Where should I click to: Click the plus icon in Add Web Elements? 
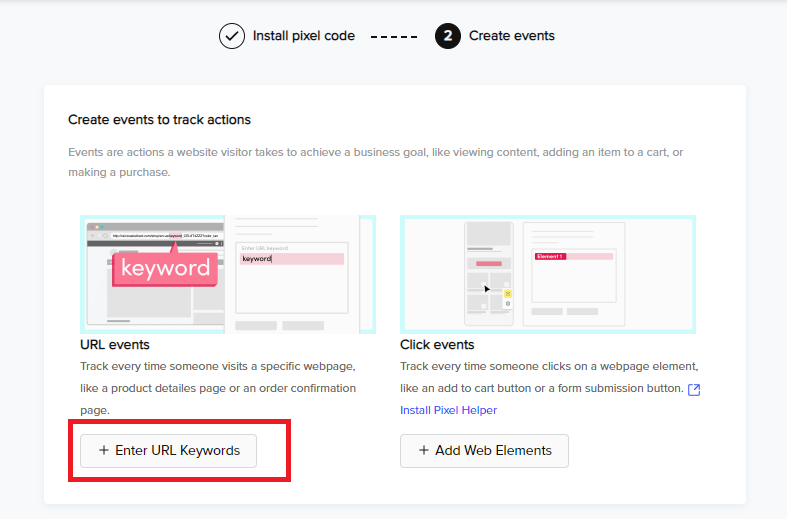click(x=424, y=450)
